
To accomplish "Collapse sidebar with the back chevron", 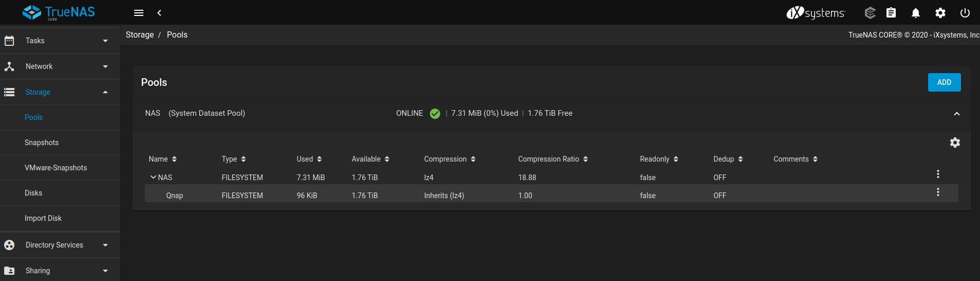I will tap(159, 13).
